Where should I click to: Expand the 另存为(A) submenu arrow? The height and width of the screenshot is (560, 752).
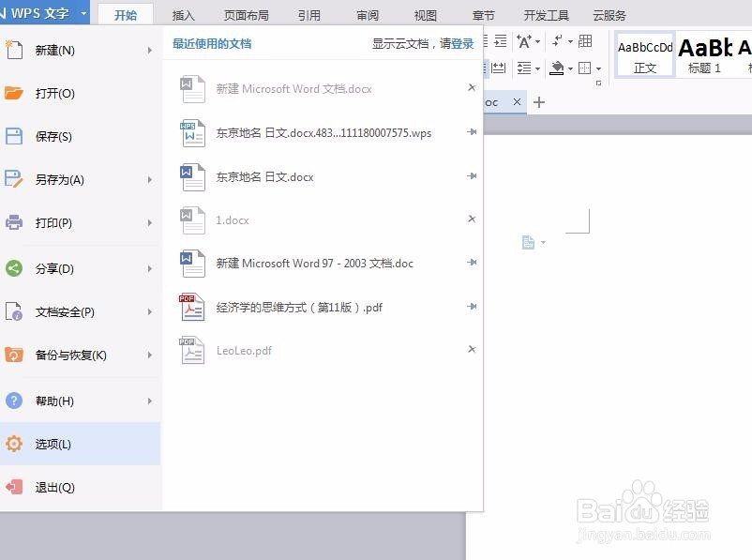[x=150, y=179]
